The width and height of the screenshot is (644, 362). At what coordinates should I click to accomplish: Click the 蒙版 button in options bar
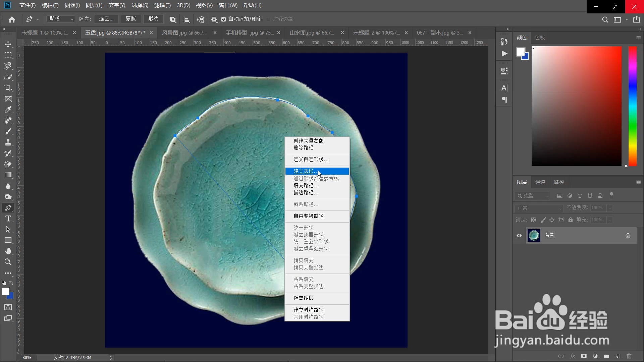coord(131,19)
